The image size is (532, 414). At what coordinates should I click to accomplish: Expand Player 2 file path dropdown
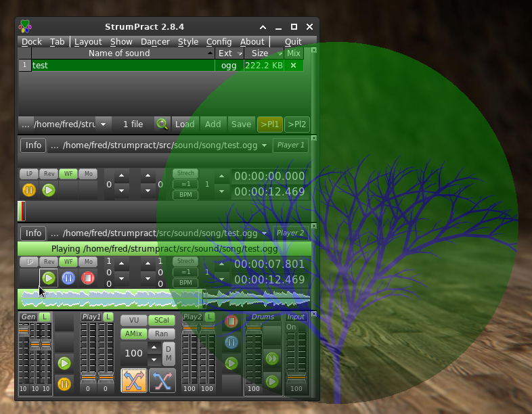point(264,233)
